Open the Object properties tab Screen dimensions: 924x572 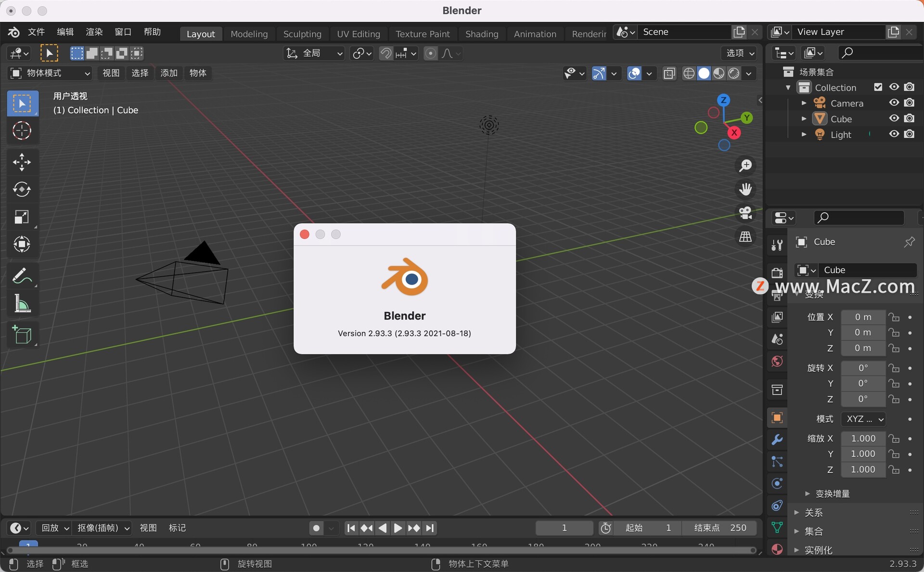click(777, 417)
